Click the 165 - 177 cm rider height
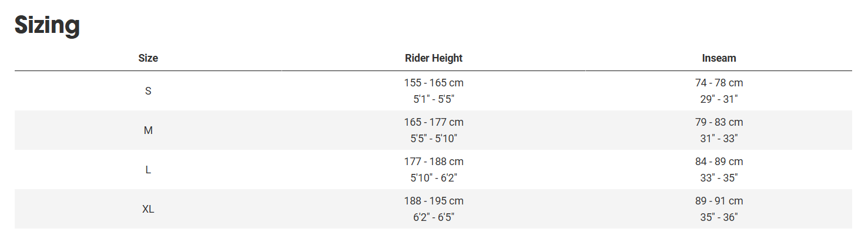868x245 pixels. click(434, 123)
